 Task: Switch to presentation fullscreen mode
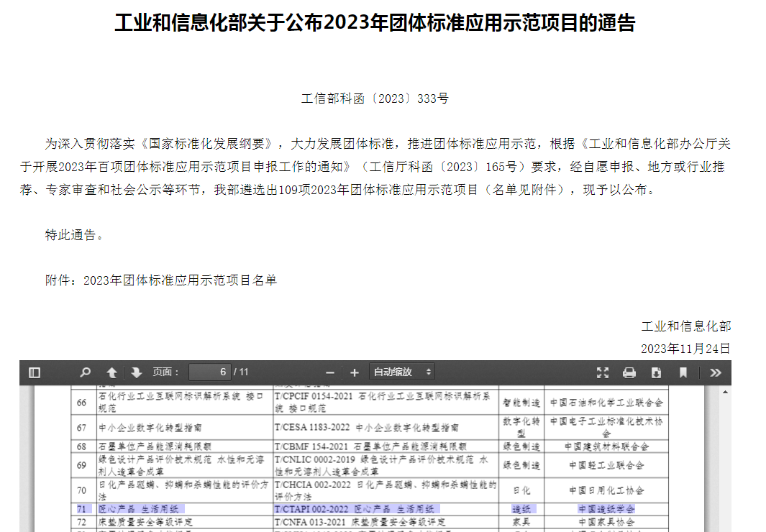tap(603, 372)
